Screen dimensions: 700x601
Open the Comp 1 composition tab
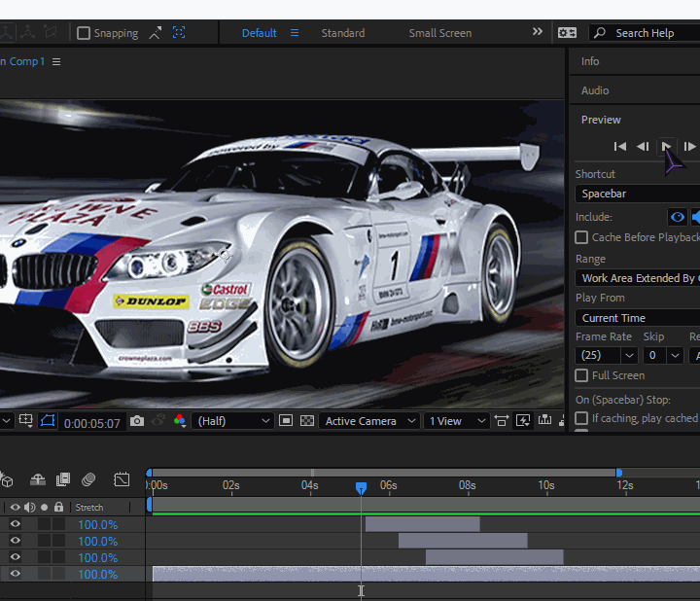click(x=27, y=61)
